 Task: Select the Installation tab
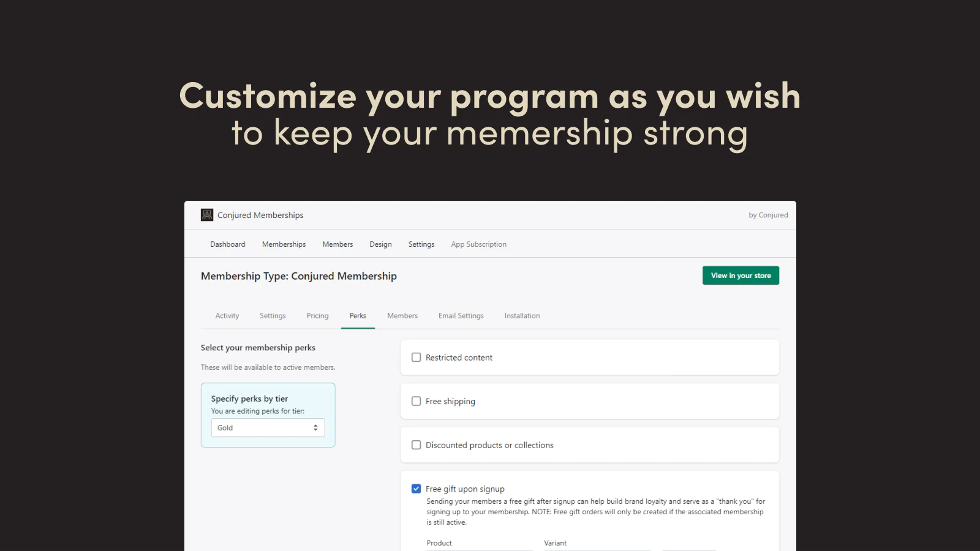pos(522,316)
